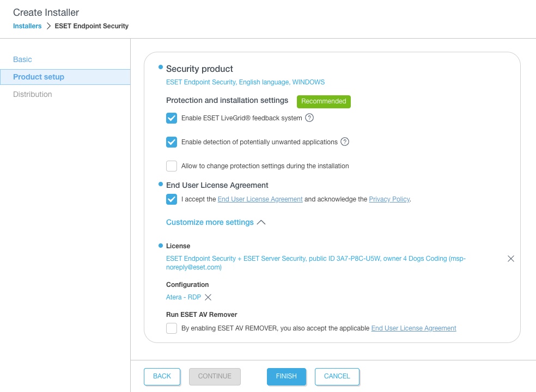The image size is (536, 392).
Task: Open help tooltip for potentially unwanted applications detection
Action: click(x=345, y=142)
